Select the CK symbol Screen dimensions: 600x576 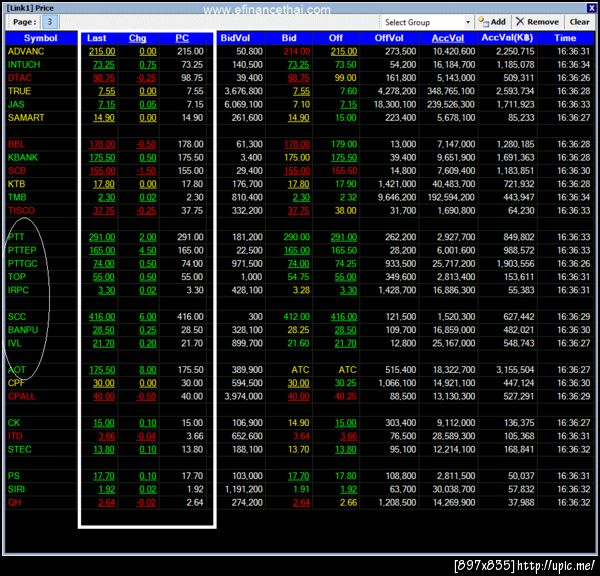click(x=14, y=423)
